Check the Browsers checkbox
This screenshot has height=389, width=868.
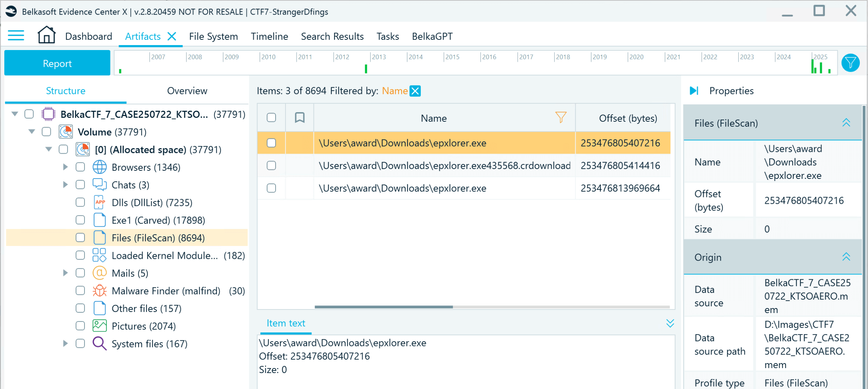[x=81, y=167]
